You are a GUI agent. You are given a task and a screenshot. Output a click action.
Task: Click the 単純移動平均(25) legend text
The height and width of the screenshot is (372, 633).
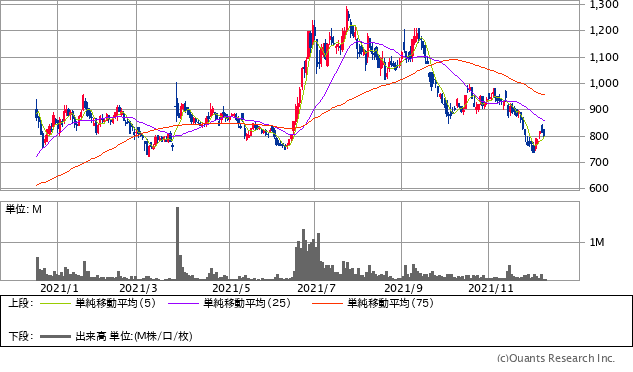point(247,303)
